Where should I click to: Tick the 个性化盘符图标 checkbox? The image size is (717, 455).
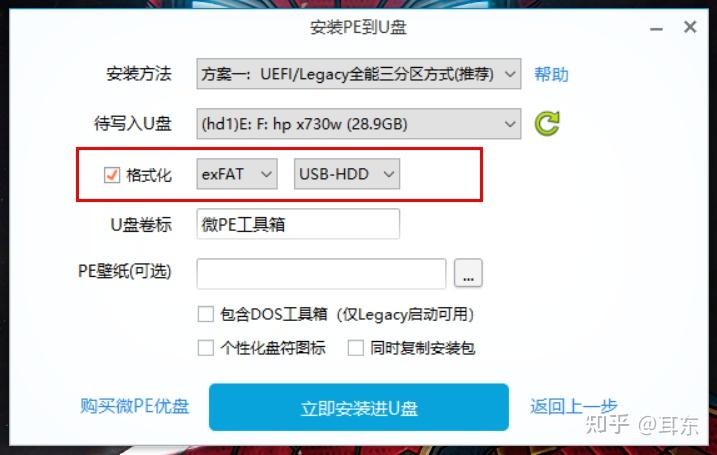pyautogui.click(x=205, y=348)
